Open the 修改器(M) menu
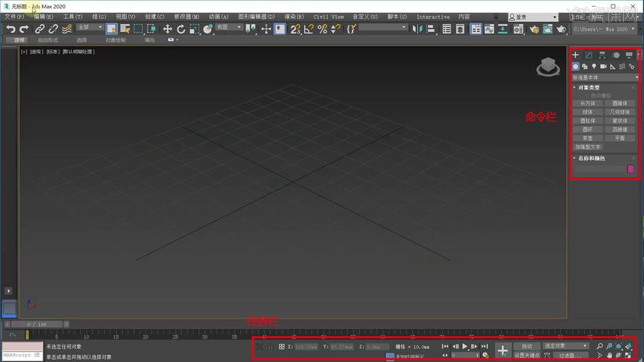The image size is (644, 362). 188,17
